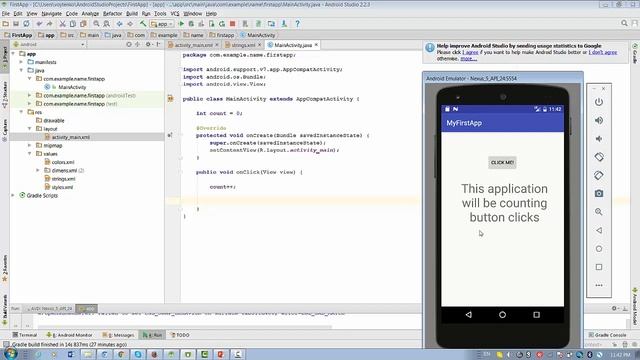
Task: Click the Undo arrow in toolbar
Action: click(x=39, y=24)
